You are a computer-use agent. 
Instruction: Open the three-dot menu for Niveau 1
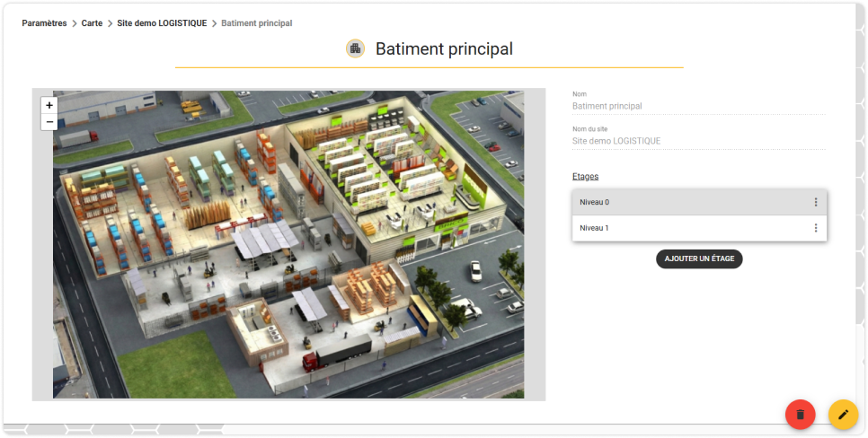coord(815,228)
